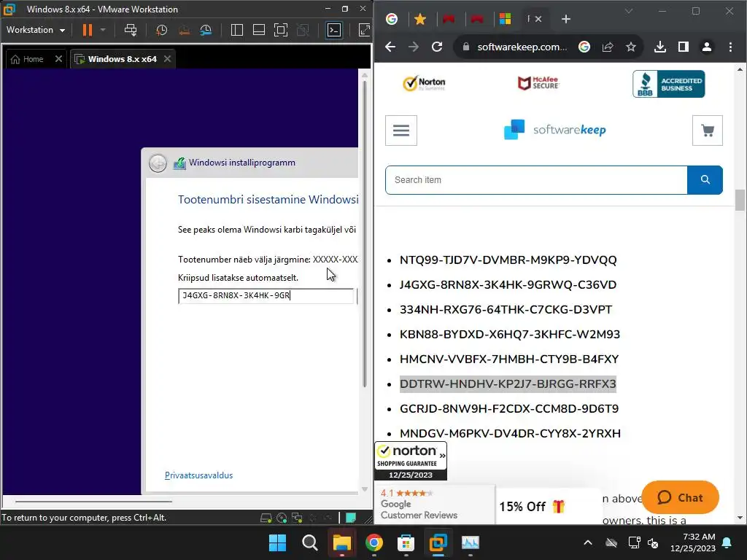Open the Chrome three-dot menu

[730, 47]
